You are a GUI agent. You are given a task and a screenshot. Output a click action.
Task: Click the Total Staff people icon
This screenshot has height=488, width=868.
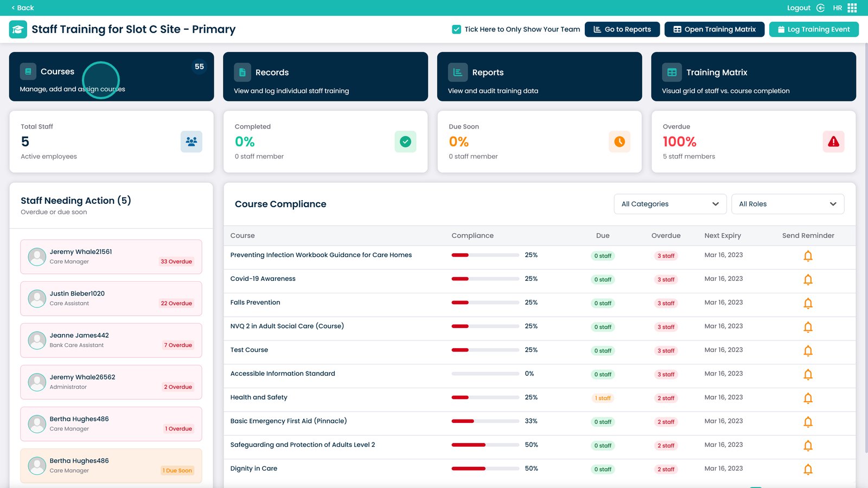[191, 142]
